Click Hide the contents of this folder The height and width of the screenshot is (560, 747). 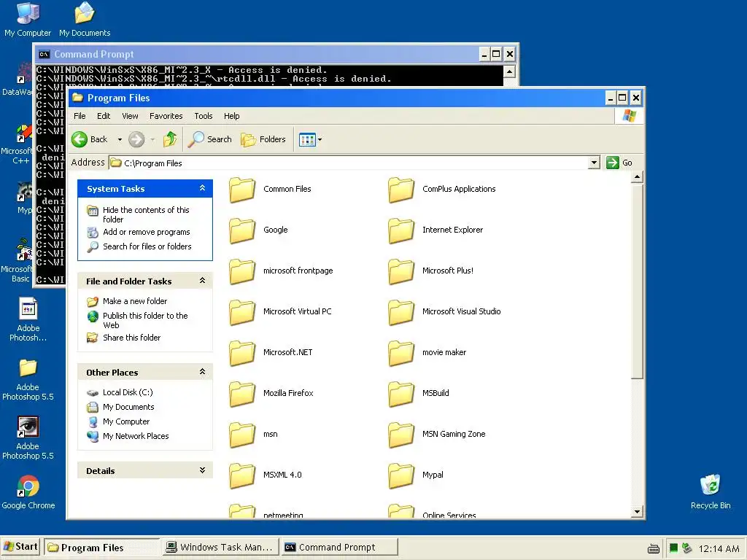point(146,215)
